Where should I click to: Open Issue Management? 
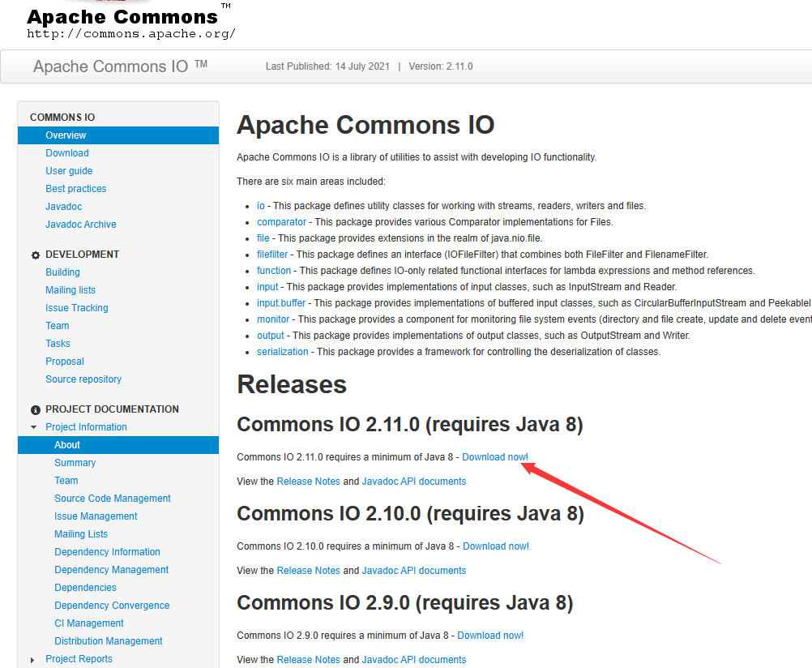coord(96,516)
